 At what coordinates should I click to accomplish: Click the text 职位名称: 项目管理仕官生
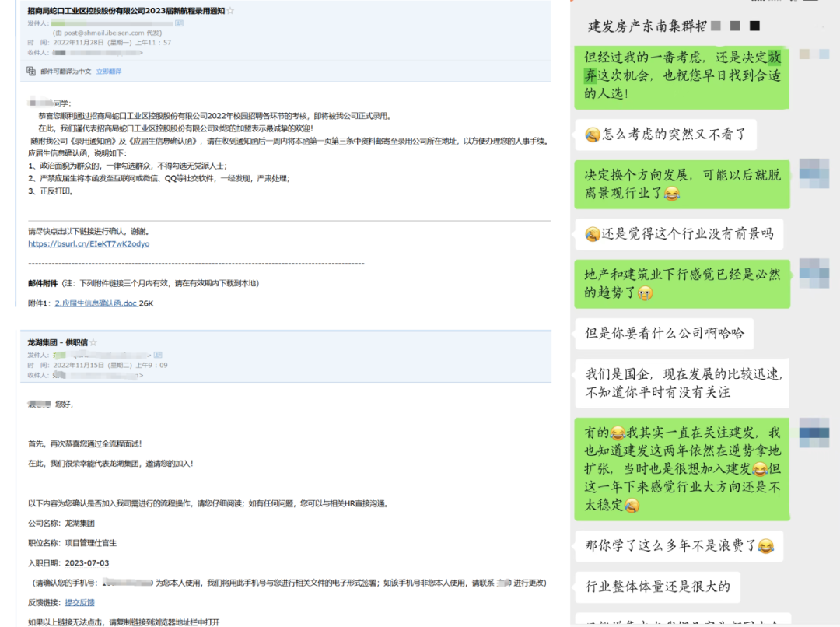pos(72,544)
